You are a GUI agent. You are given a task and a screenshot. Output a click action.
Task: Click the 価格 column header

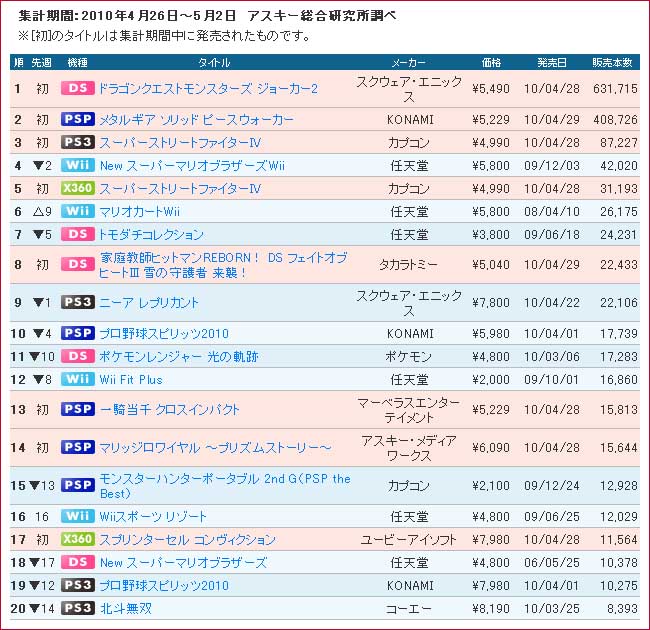coord(491,63)
